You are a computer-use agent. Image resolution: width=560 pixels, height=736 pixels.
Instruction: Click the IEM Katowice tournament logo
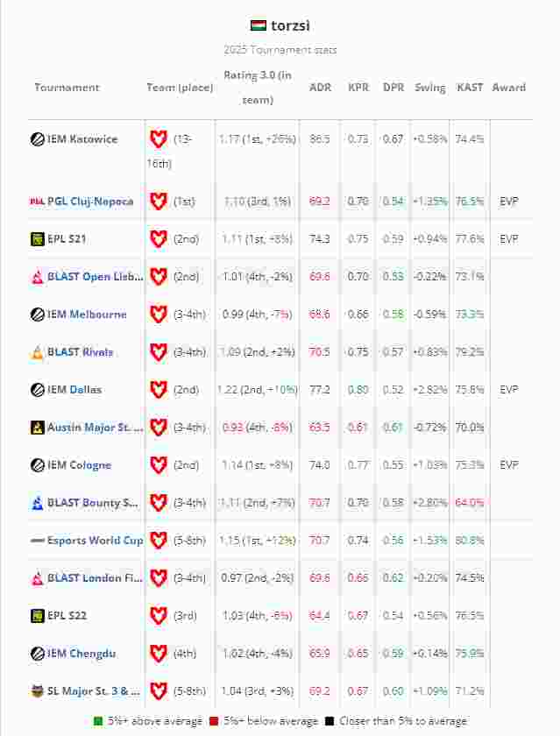[38, 139]
